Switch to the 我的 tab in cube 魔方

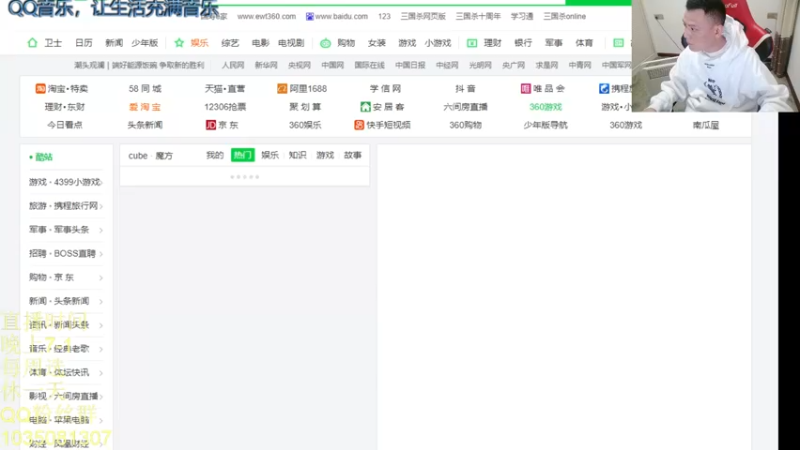pos(215,155)
